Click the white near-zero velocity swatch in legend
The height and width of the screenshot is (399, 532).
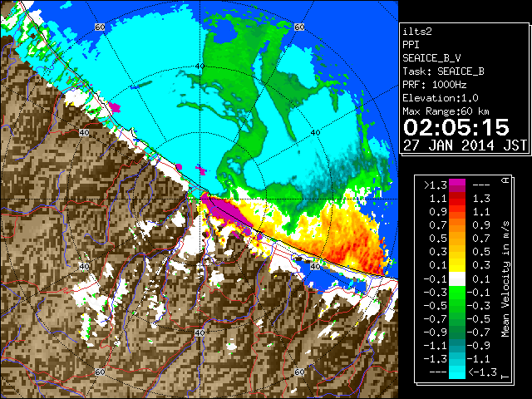pos(457,279)
